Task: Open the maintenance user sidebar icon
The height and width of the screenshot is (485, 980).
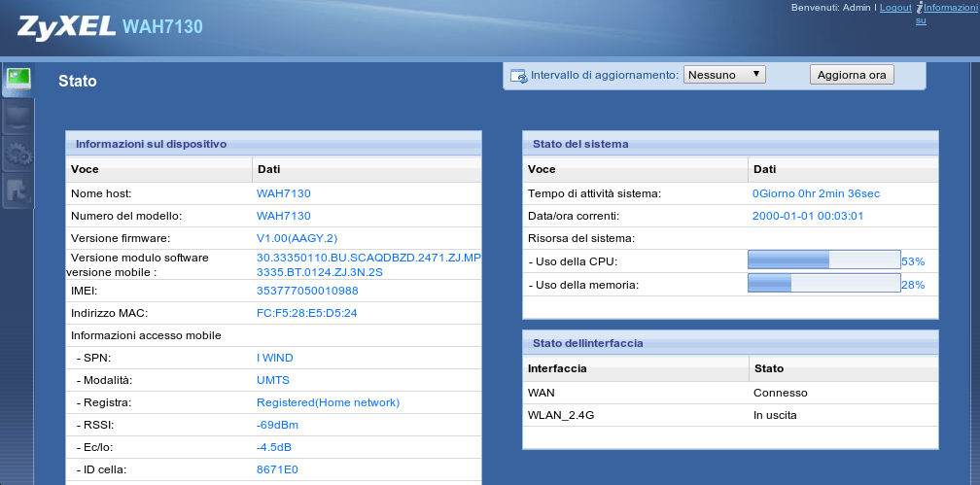Action: pyautogui.click(x=18, y=191)
